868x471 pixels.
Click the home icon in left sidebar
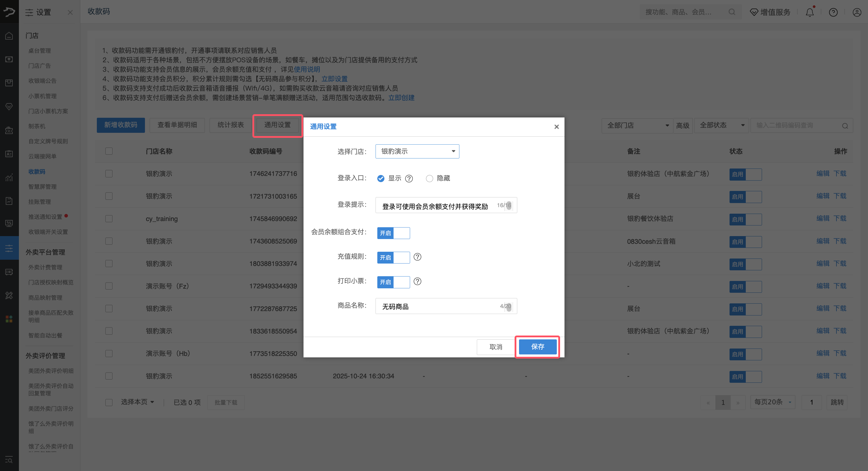tap(9, 36)
